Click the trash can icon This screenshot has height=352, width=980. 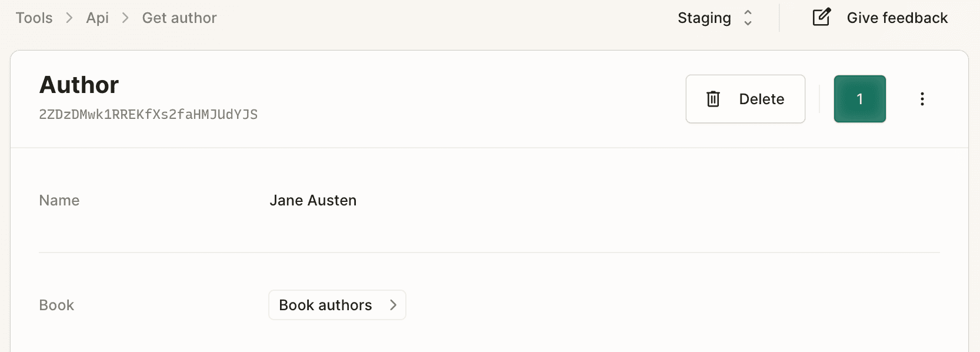[x=713, y=99]
